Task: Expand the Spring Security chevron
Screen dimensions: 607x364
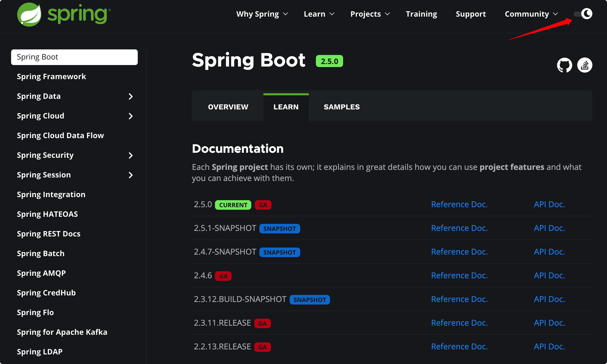Action: [x=131, y=155]
